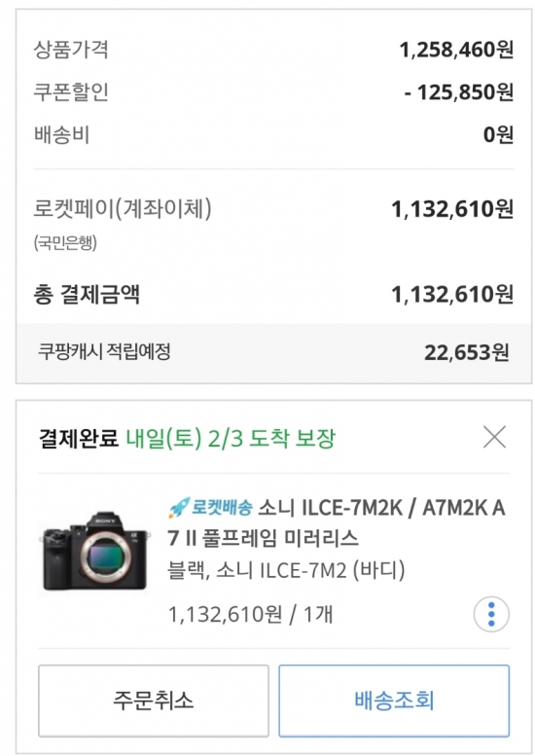Click the 배송비 shipping fee row

273,134
